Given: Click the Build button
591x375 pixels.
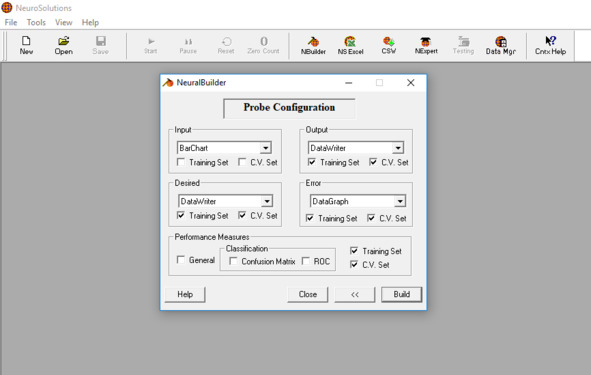Looking at the screenshot, I should pos(401,294).
